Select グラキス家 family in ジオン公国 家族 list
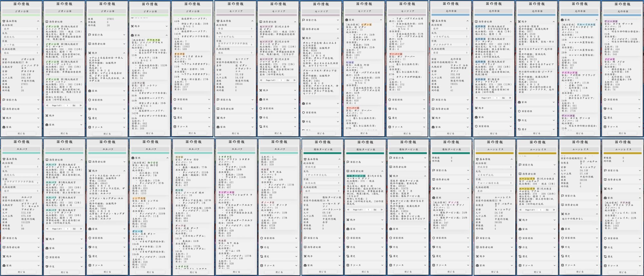 [154, 40]
